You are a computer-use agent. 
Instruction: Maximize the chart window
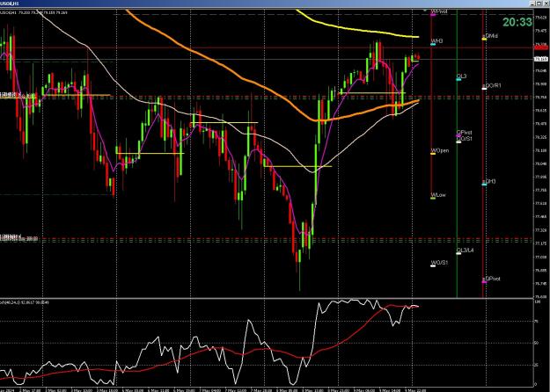coord(539,4)
